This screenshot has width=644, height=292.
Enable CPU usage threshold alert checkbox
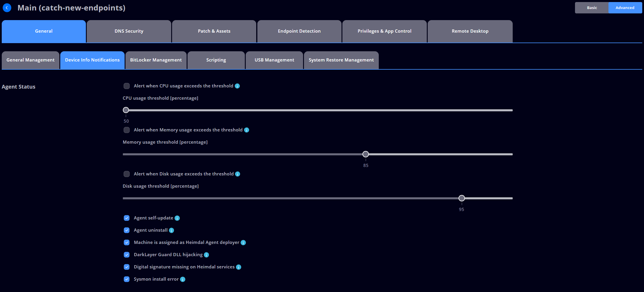tap(127, 86)
